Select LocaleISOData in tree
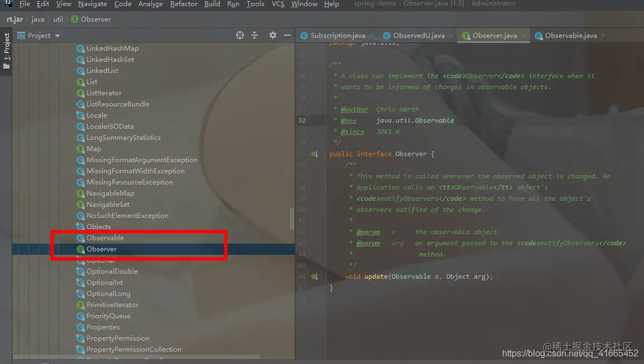This screenshot has width=644, height=364. 110,127
